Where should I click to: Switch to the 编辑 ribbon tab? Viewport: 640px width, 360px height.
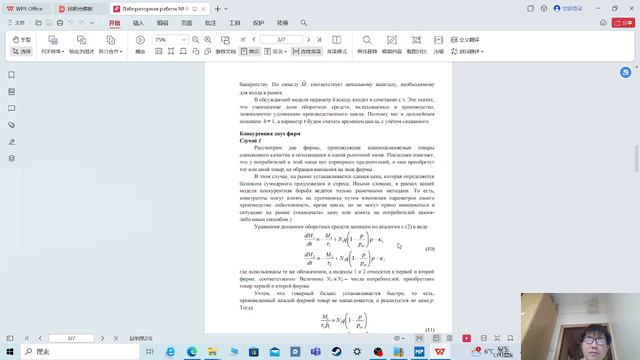click(162, 23)
